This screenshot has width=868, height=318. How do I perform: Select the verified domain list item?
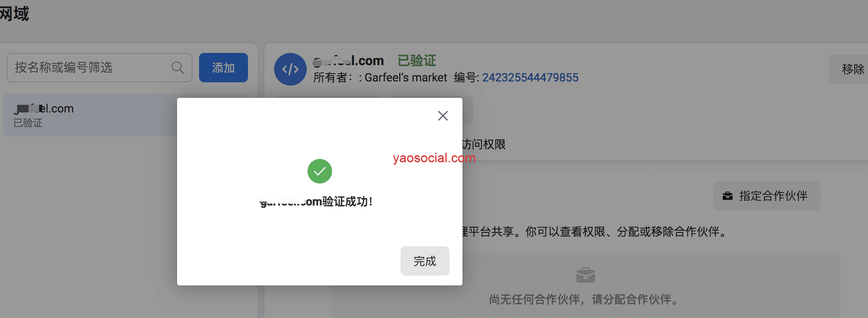(x=90, y=115)
